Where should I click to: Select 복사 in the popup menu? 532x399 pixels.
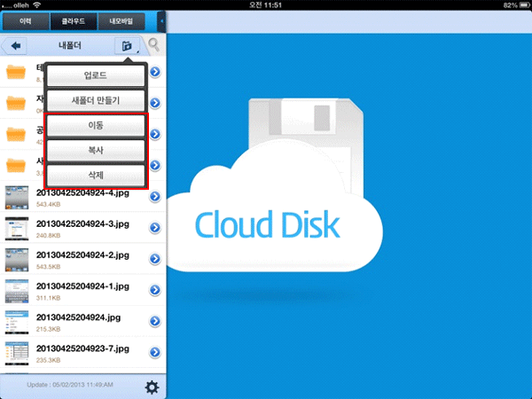coord(96,151)
